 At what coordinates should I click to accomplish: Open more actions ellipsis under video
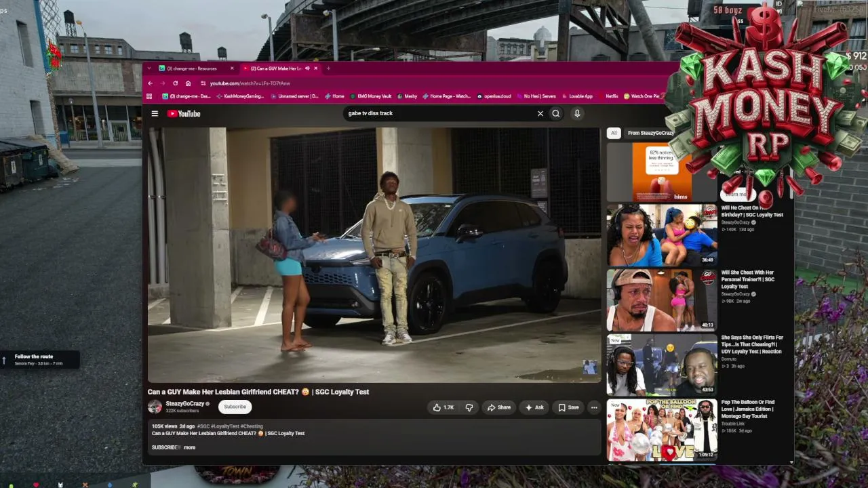[594, 407]
